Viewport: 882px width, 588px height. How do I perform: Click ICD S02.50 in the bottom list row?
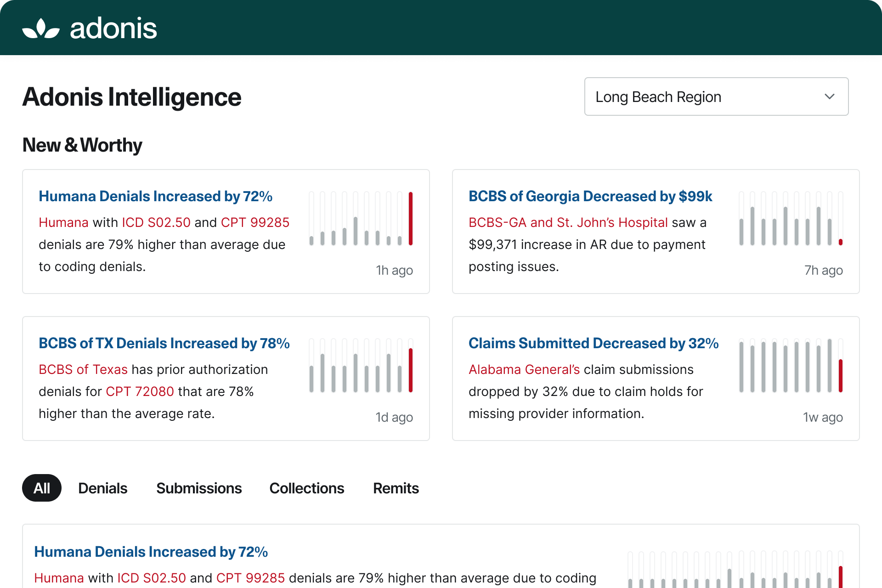[152, 578]
